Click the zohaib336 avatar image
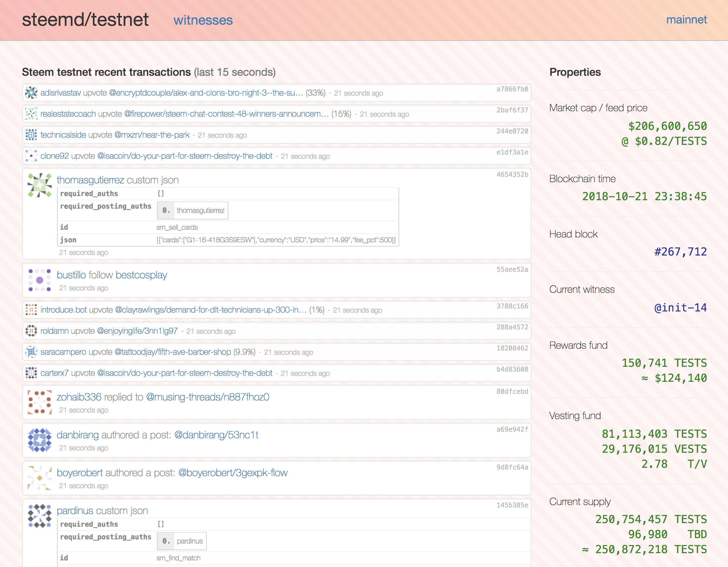The height and width of the screenshot is (567, 728). [40, 402]
